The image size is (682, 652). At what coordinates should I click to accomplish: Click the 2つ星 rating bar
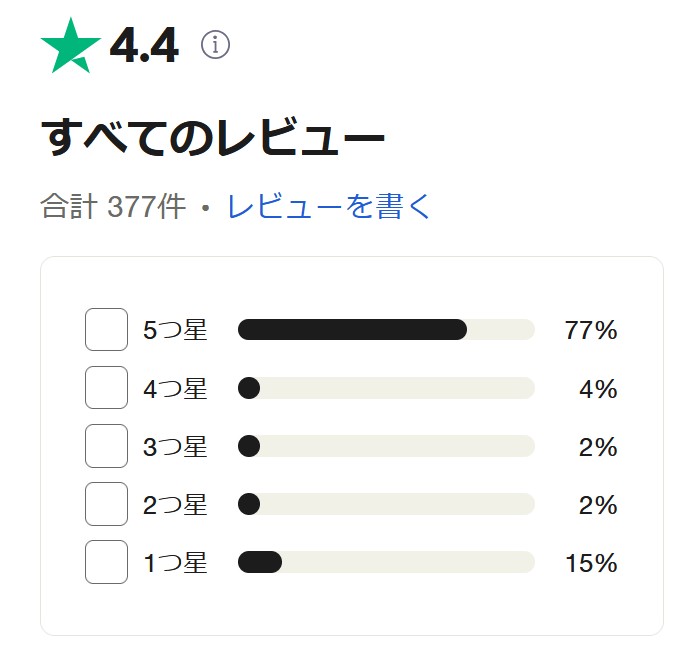[386, 504]
